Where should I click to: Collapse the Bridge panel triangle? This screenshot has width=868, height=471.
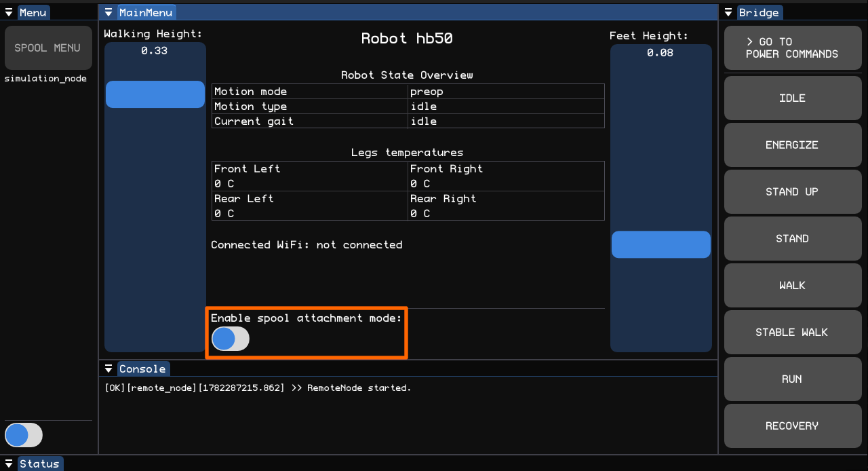[729, 12]
